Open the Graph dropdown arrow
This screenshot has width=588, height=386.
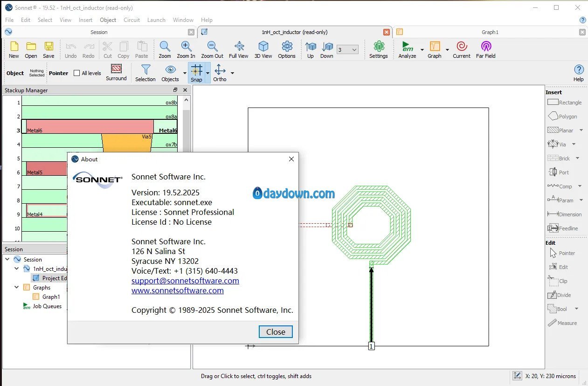tap(447, 50)
